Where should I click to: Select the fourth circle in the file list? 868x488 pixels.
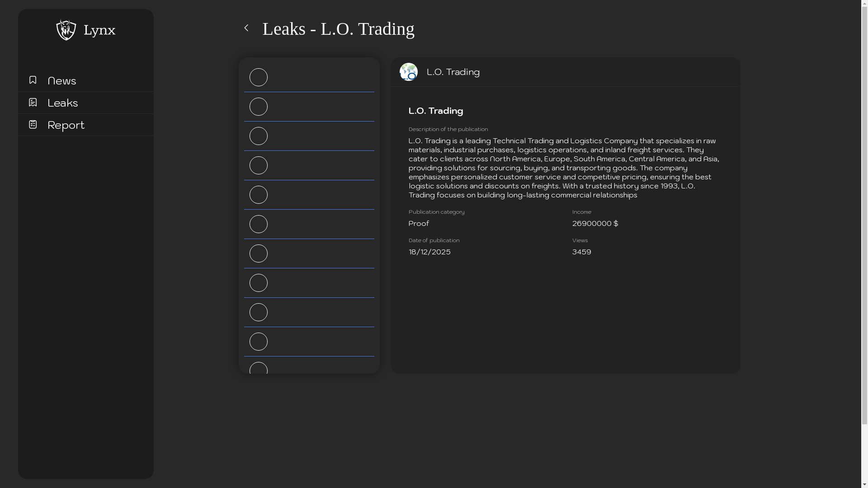[259, 165]
